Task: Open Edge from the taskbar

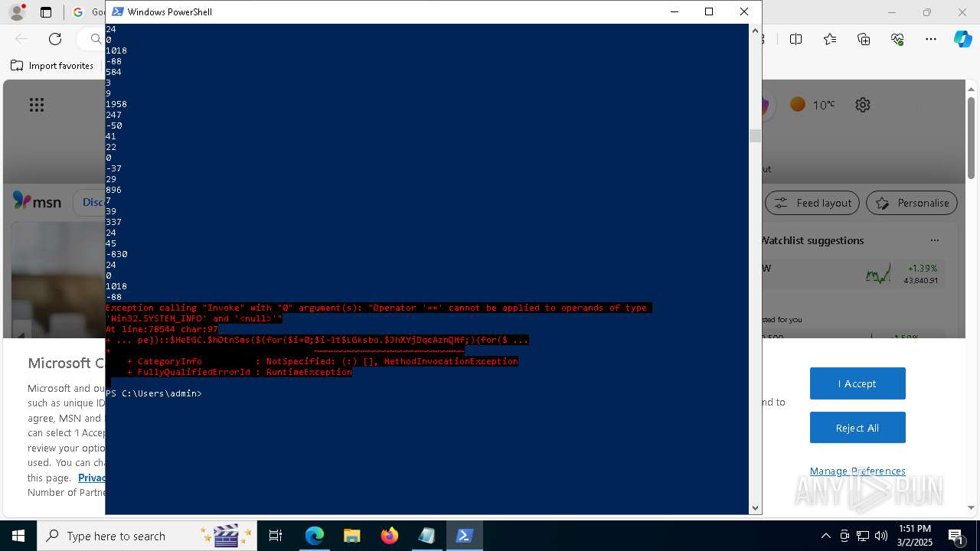Action: click(x=315, y=536)
